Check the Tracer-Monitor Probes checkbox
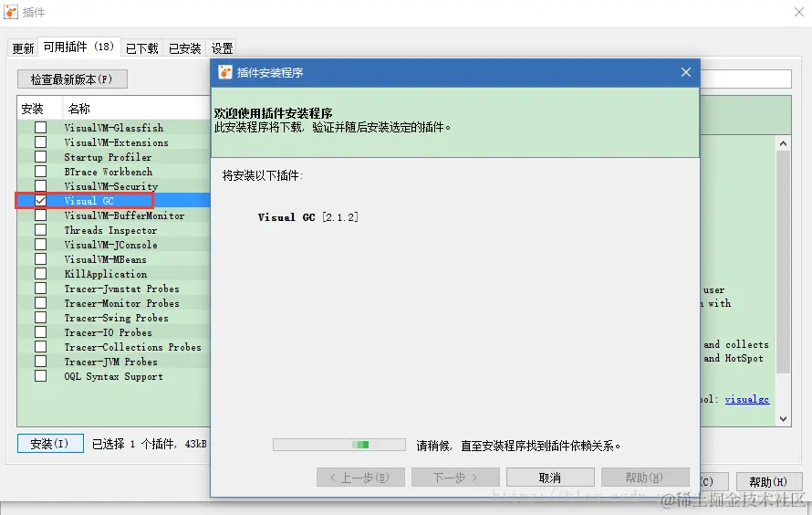Image resolution: width=812 pixels, height=515 pixels. click(x=40, y=302)
